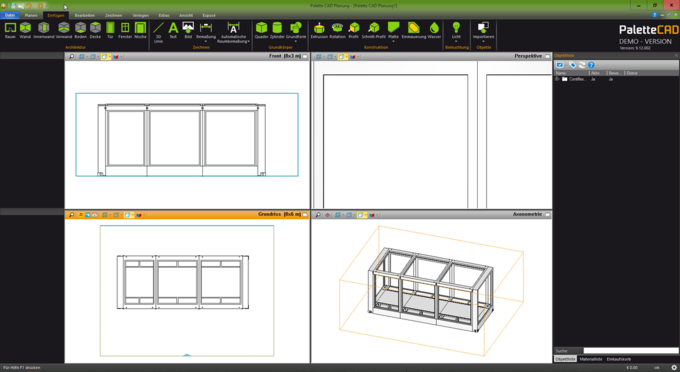Insert a Bild image
This screenshot has width=680, height=372.
[x=188, y=30]
